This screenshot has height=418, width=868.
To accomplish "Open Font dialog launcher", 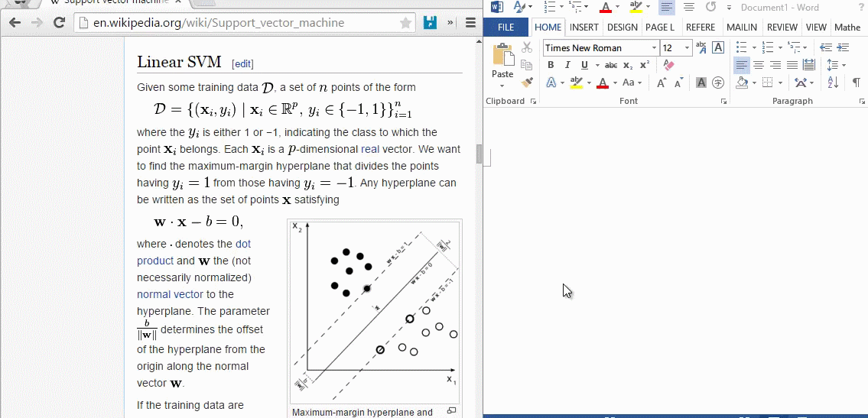I will [x=723, y=102].
